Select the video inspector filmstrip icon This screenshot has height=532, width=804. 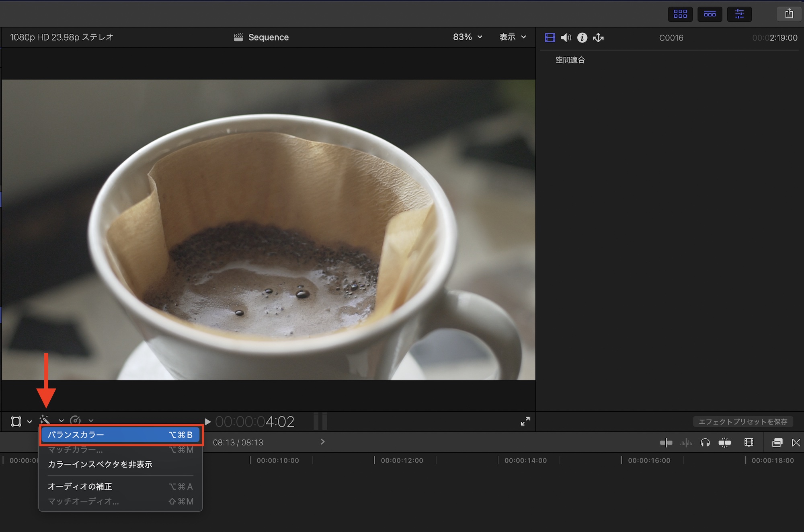click(x=550, y=37)
